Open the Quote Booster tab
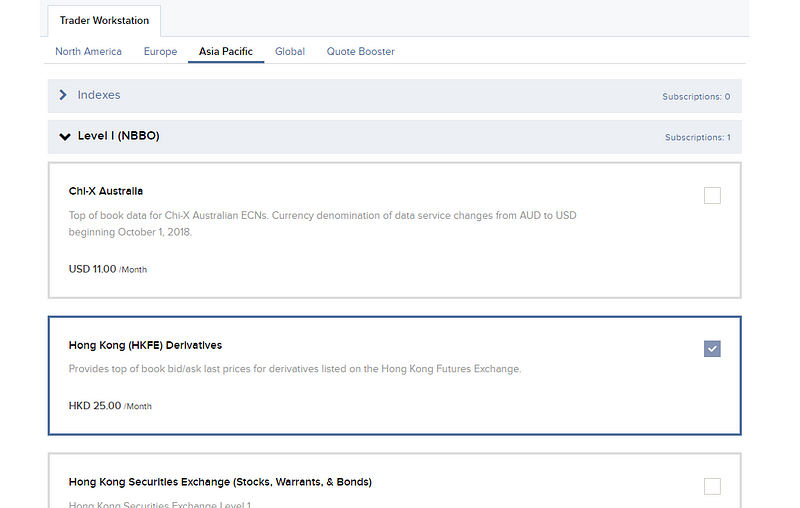 pos(361,52)
